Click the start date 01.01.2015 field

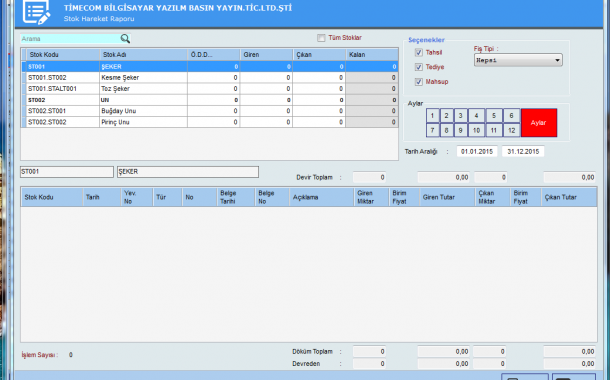(x=477, y=151)
